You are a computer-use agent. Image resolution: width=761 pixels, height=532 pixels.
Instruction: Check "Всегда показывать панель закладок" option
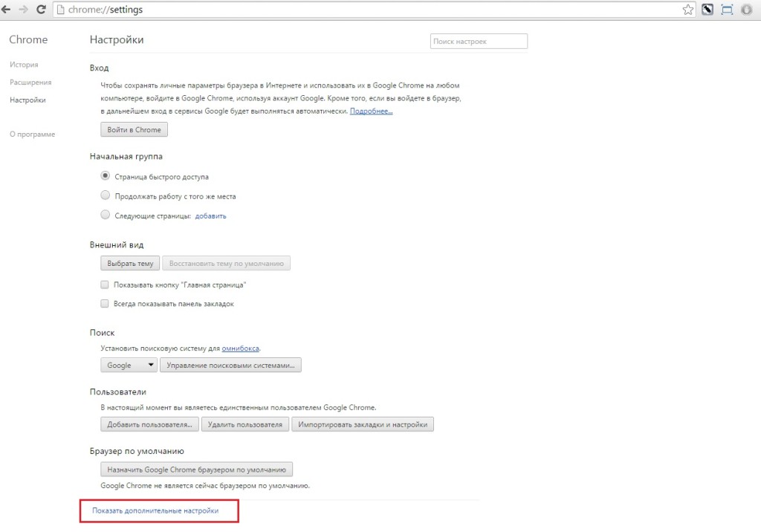(105, 304)
